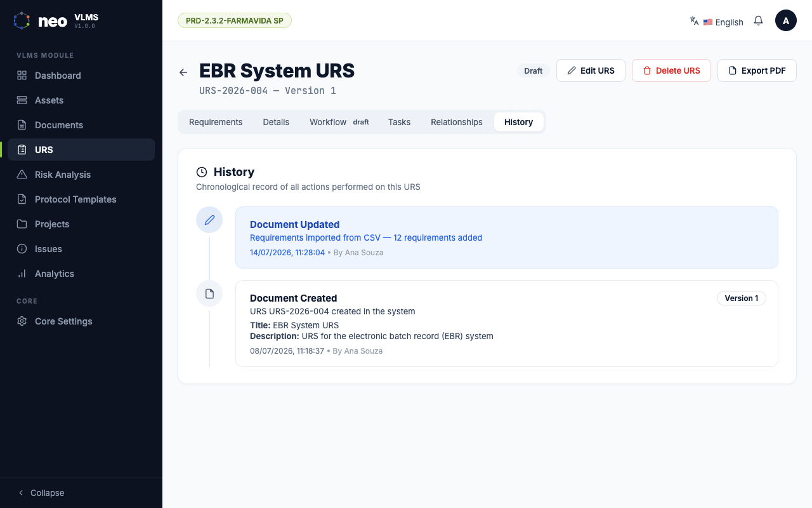Click "URS URS-2026-004 created in the system" text

(x=332, y=311)
